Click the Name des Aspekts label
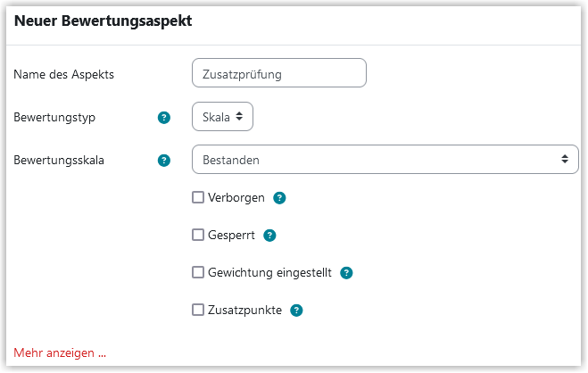This screenshot has height=373, width=588. click(63, 74)
